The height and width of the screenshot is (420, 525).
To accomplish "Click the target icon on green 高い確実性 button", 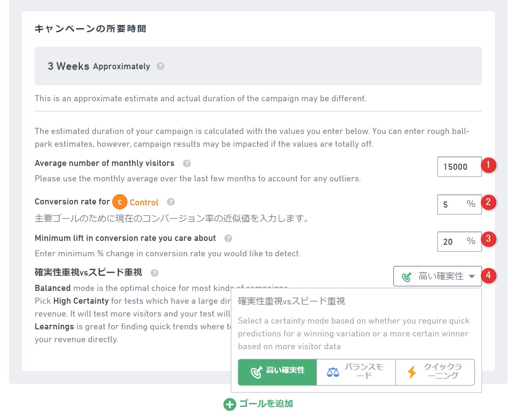I will [256, 372].
